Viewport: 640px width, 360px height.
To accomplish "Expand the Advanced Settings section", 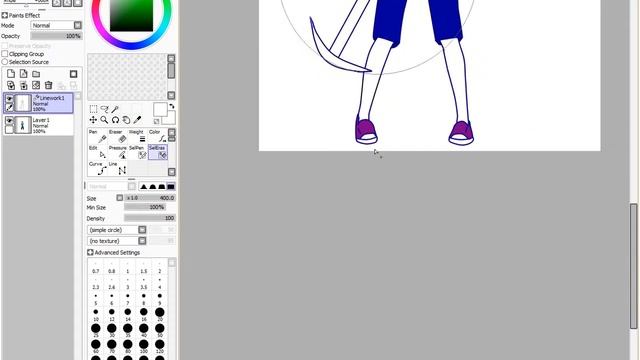I will (90, 253).
